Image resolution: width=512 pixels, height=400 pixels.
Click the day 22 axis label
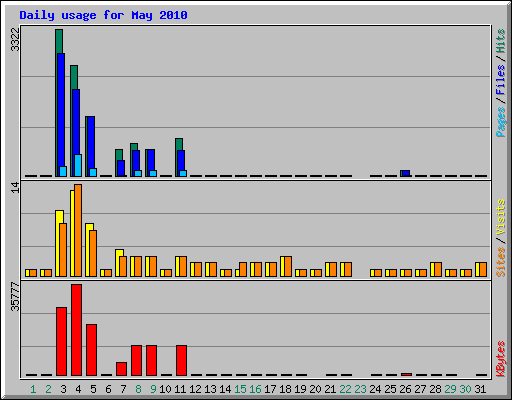345,389
